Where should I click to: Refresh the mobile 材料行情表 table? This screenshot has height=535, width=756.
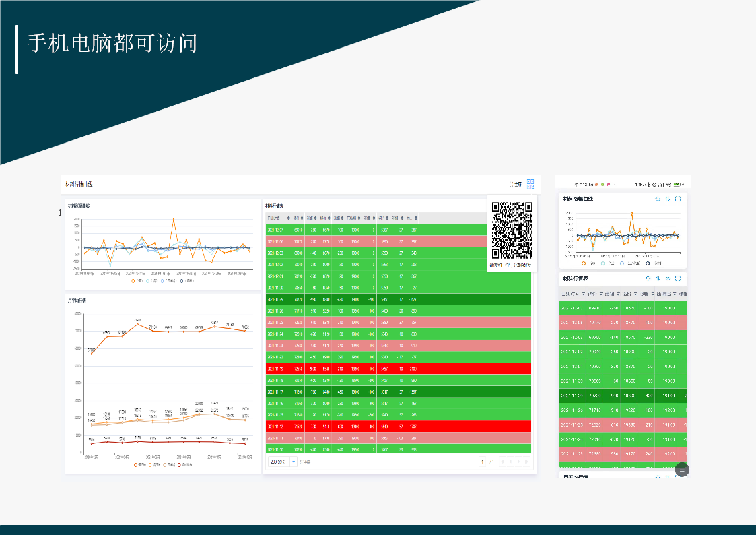[x=648, y=278]
